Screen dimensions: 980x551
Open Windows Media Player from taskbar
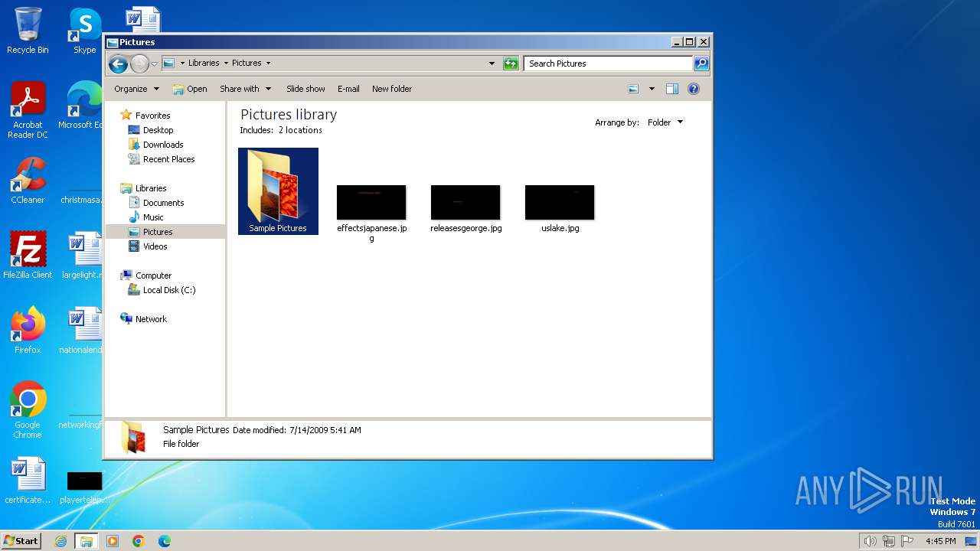(113, 541)
